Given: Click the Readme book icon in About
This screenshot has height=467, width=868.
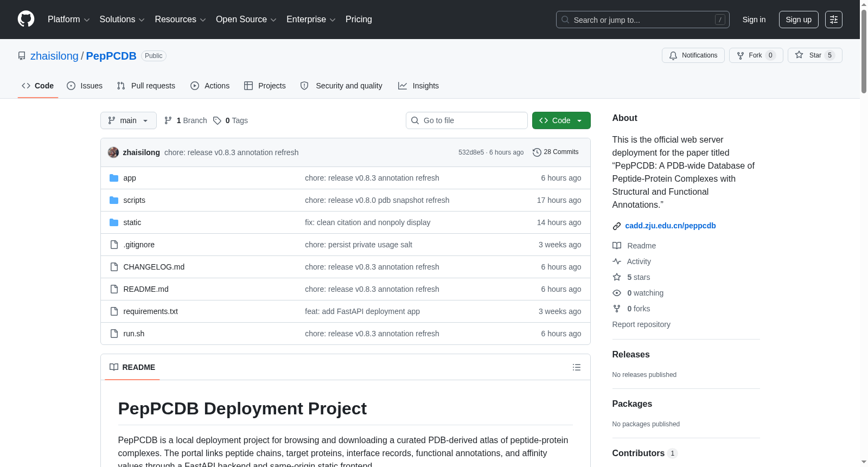Looking at the screenshot, I should coord(617,246).
